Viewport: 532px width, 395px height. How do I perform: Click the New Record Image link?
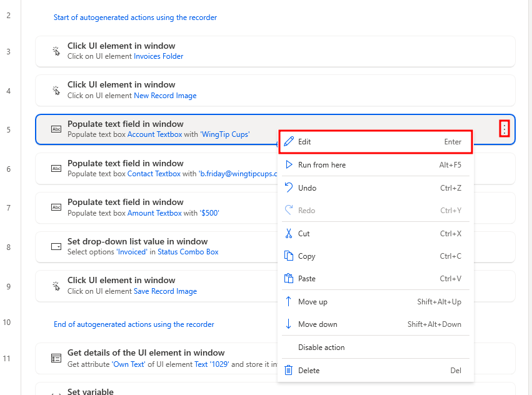[165, 95]
